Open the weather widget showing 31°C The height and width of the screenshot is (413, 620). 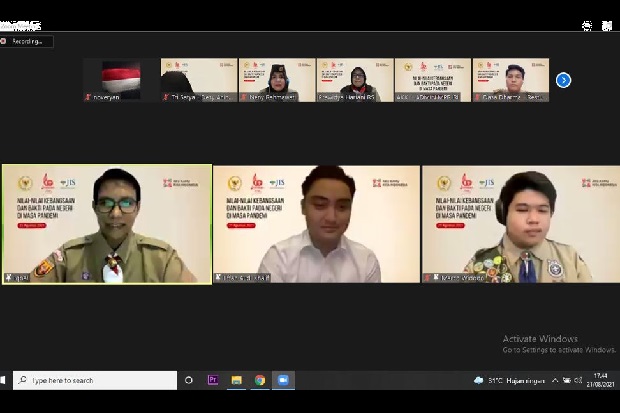click(x=509, y=381)
